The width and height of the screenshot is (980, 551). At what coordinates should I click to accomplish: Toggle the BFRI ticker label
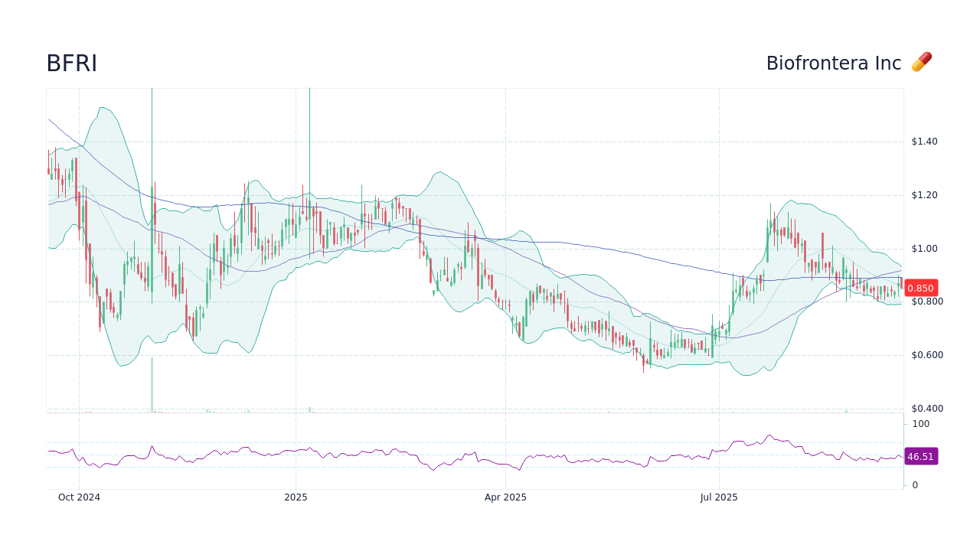click(71, 63)
